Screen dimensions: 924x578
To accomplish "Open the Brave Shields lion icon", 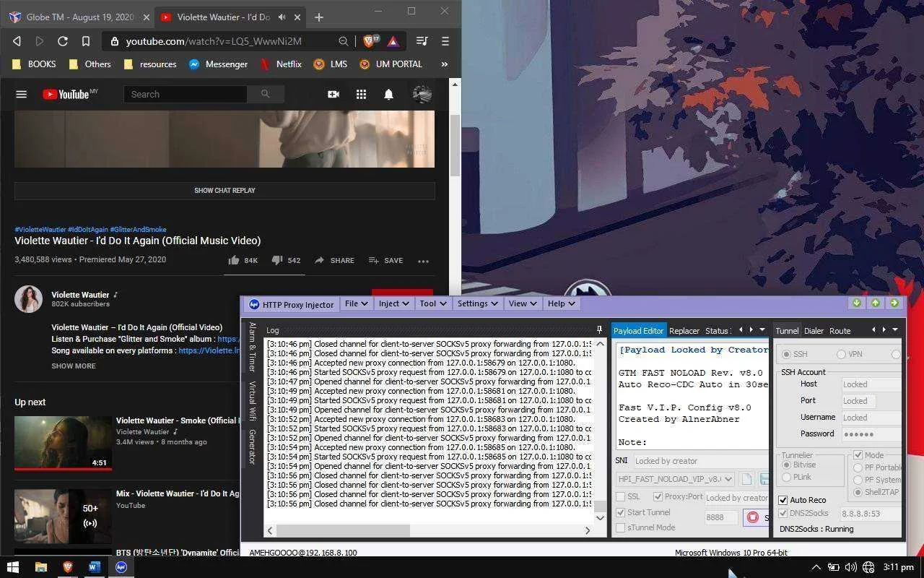I will pos(370,41).
